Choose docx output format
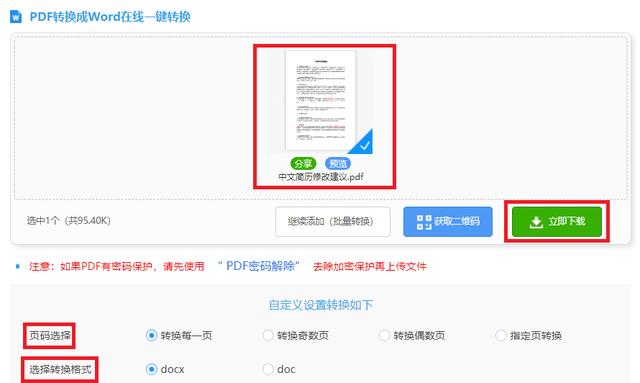 coord(151,369)
